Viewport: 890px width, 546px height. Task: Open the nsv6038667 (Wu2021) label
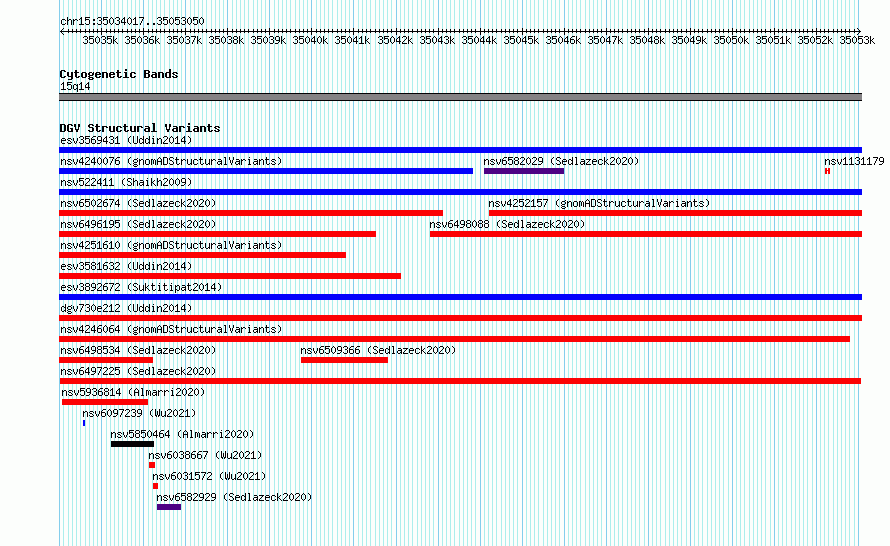click(205, 455)
